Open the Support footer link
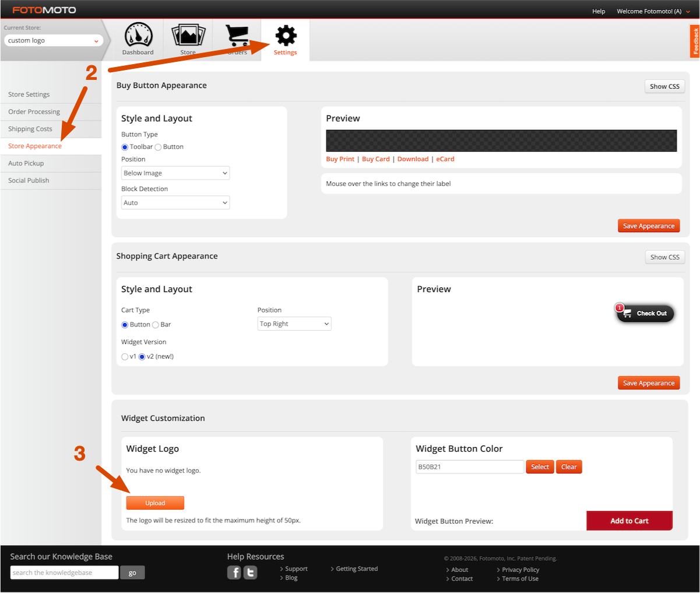The image size is (700, 593). click(x=296, y=569)
